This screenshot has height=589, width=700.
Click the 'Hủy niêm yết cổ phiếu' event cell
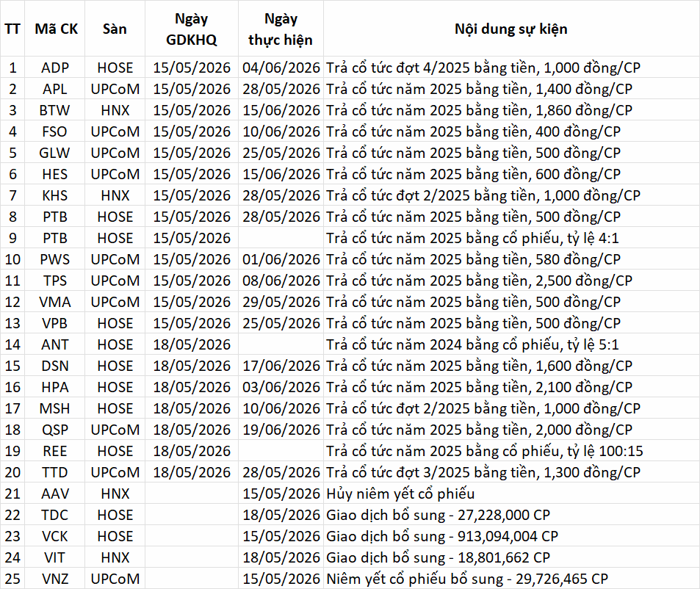click(511, 494)
